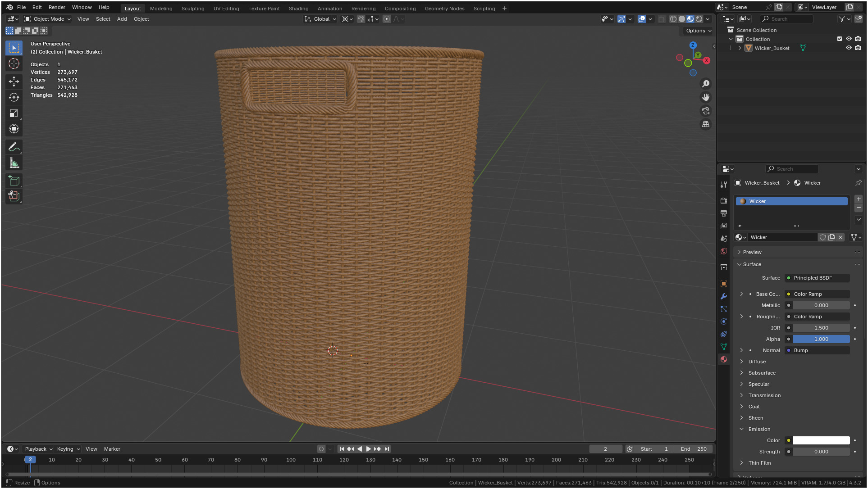The image size is (868, 489).
Task: Open the Global transform orientation dropdown
Action: click(x=320, y=19)
